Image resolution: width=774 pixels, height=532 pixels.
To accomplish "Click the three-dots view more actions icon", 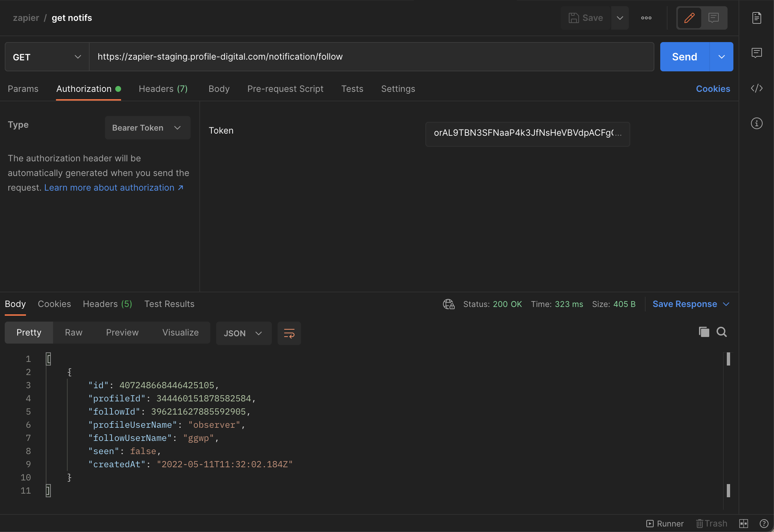I will pos(646,18).
